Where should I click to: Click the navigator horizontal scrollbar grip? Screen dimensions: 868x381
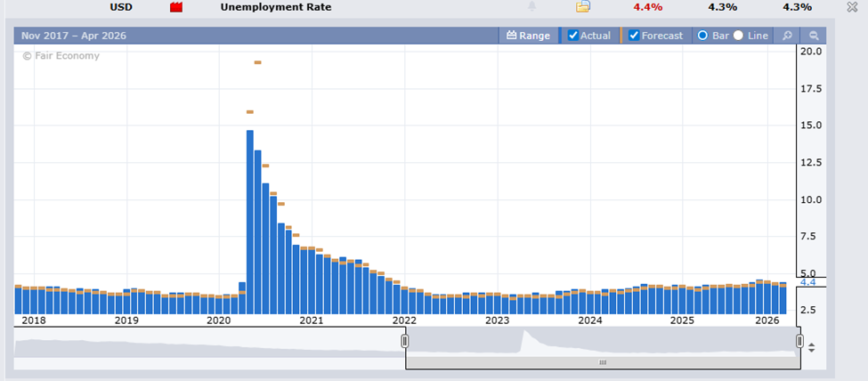point(603,362)
